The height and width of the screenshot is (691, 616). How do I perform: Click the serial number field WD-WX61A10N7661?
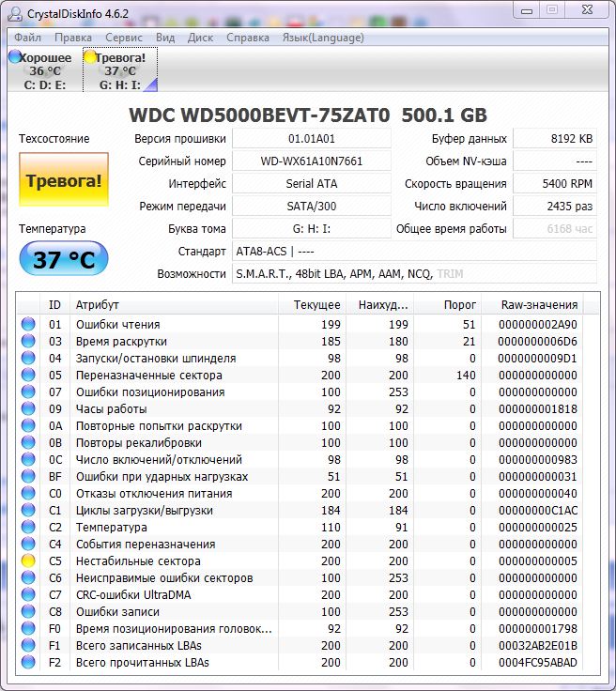[x=312, y=161]
